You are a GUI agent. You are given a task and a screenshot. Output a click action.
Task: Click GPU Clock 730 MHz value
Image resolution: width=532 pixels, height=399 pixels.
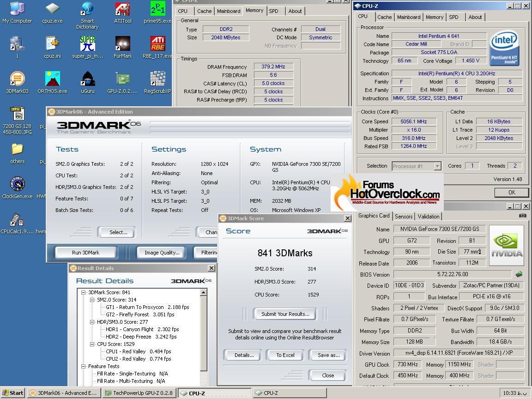coord(407,364)
